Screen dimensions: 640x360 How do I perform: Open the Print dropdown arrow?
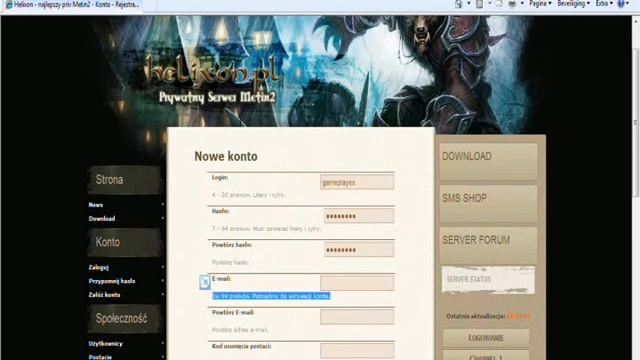[x=522, y=4]
